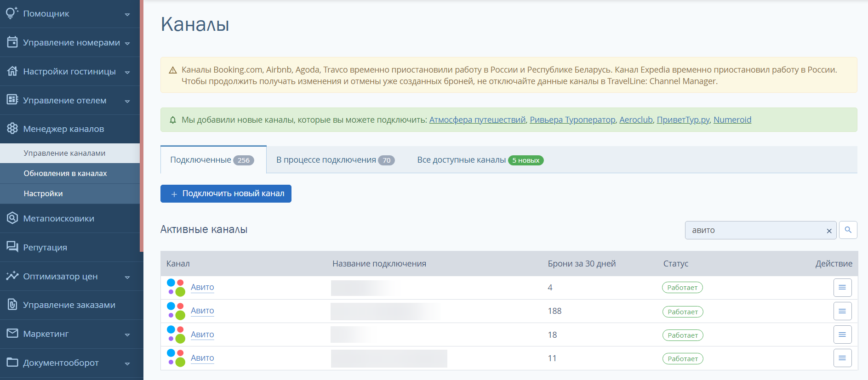Click the Метапоисковики sidebar icon
The height and width of the screenshot is (380, 868).
pos(12,218)
